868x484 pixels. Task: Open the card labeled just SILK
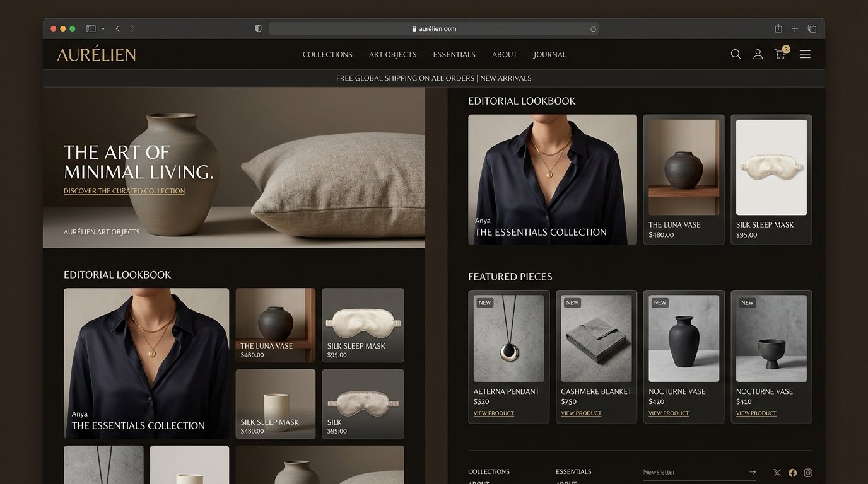click(x=363, y=404)
